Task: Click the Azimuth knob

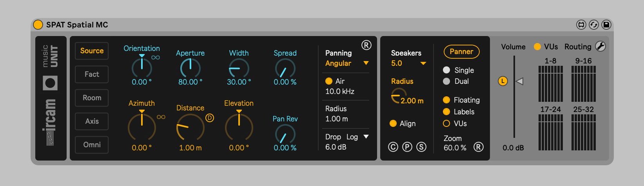Action: click(141, 126)
